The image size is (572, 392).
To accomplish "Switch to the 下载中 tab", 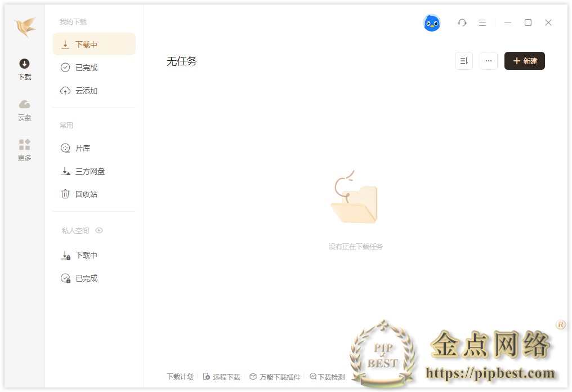I will coord(86,43).
